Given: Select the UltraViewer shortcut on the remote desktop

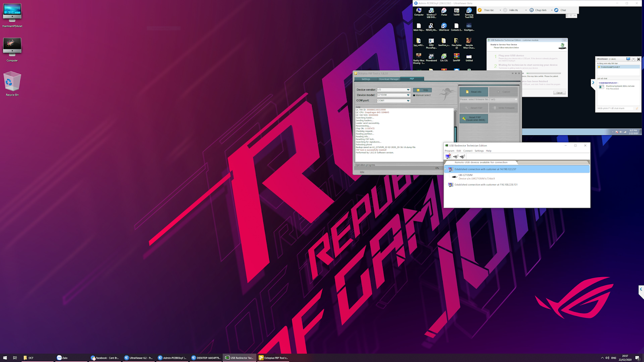Looking at the screenshot, I should pyautogui.click(x=444, y=27).
